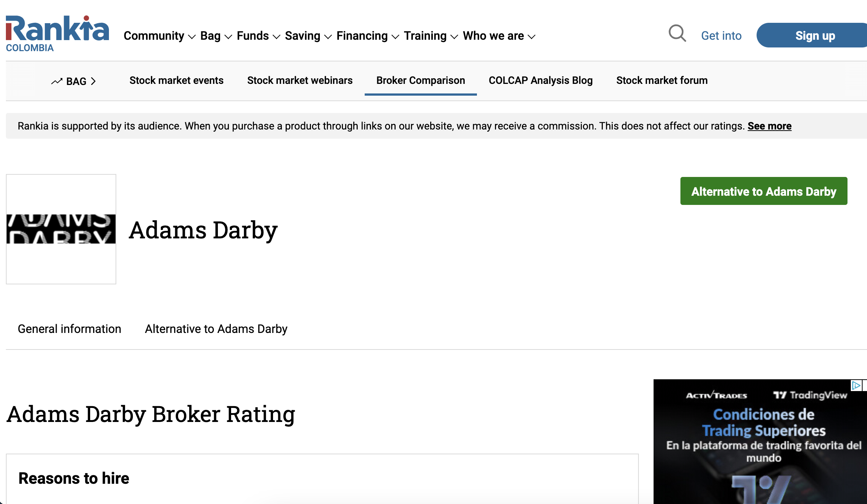Expand the Saving dropdown menu
Viewport: 867px width, 504px height.
308,36
